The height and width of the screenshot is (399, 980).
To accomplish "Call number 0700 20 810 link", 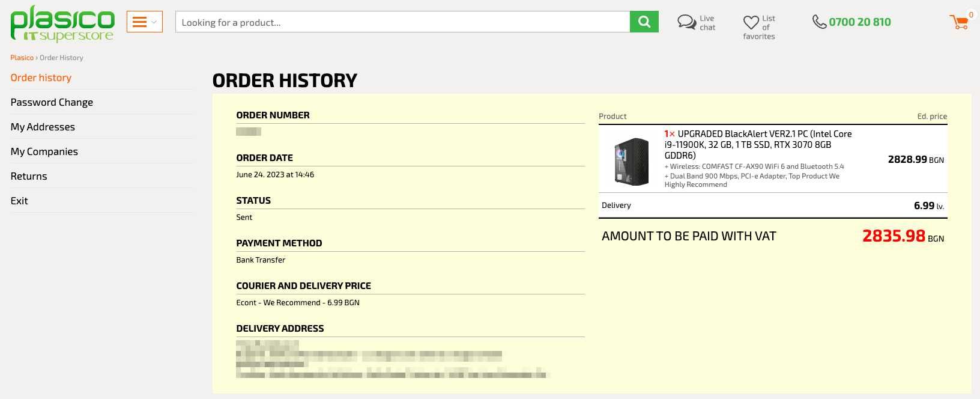I will click(860, 22).
